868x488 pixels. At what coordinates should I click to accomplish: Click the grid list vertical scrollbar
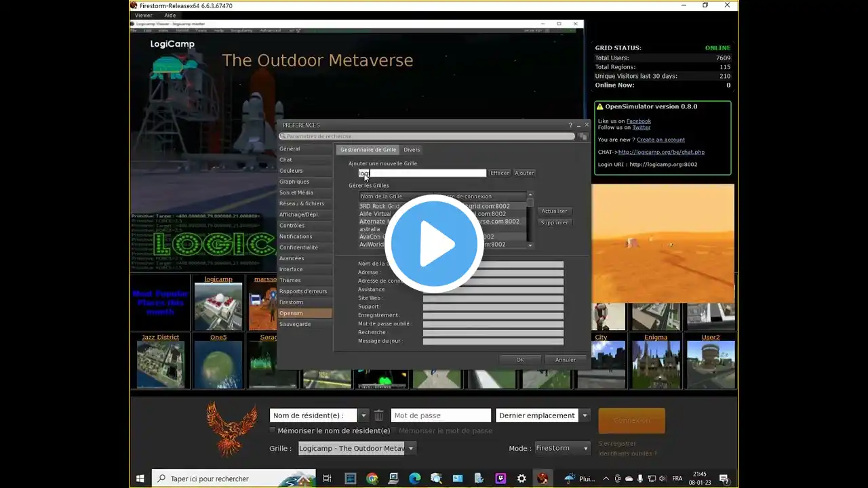click(530, 220)
